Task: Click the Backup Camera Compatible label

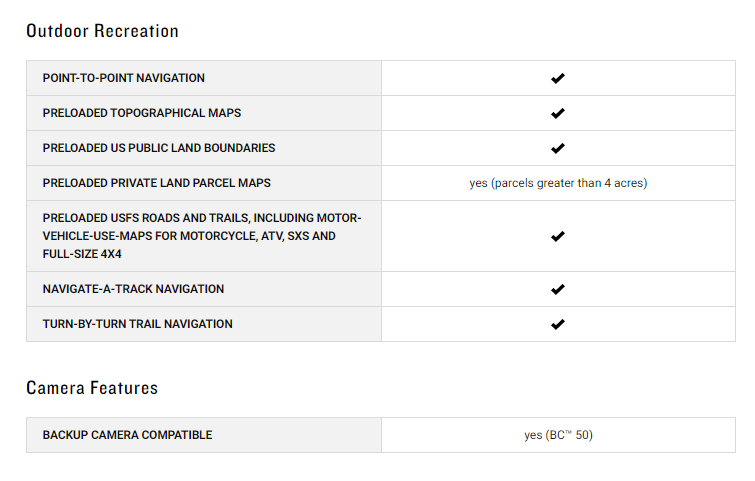Action: pyautogui.click(x=128, y=435)
